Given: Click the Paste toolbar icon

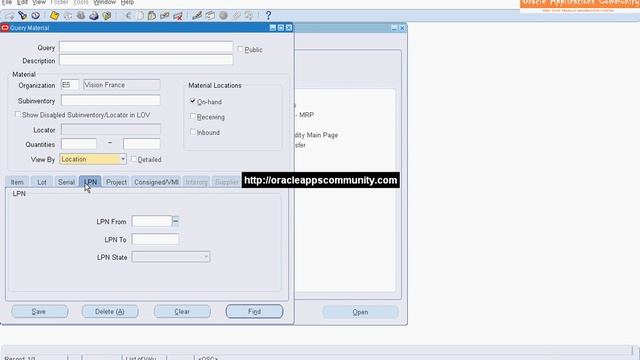Looking at the screenshot, I should click(152, 16).
